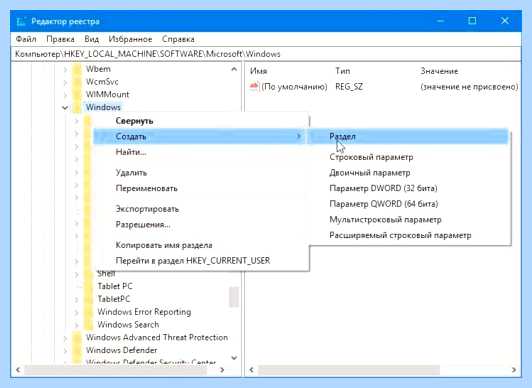This screenshot has height=388, width=532.
Task: Click the WIMMount folder icon
Action: tap(77, 95)
